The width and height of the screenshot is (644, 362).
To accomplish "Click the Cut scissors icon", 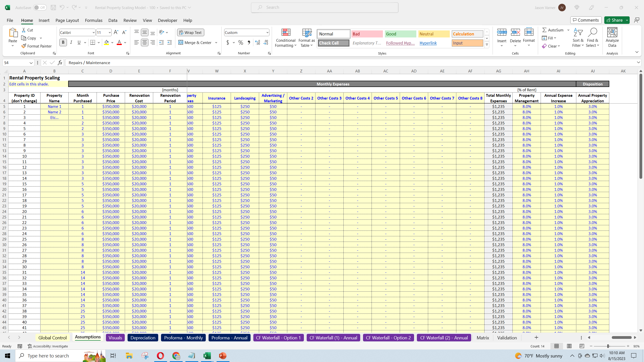I will pyautogui.click(x=24, y=30).
